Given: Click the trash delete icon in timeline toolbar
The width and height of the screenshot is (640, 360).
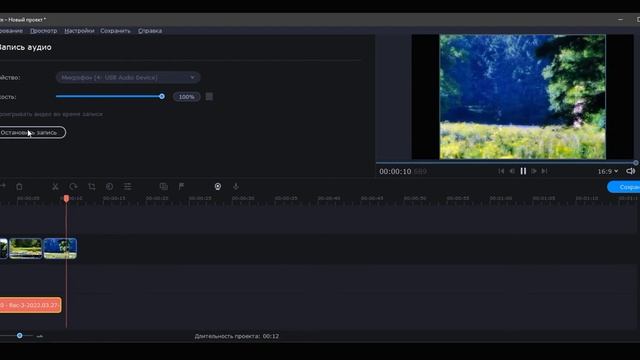Looking at the screenshot, I should (19, 187).
